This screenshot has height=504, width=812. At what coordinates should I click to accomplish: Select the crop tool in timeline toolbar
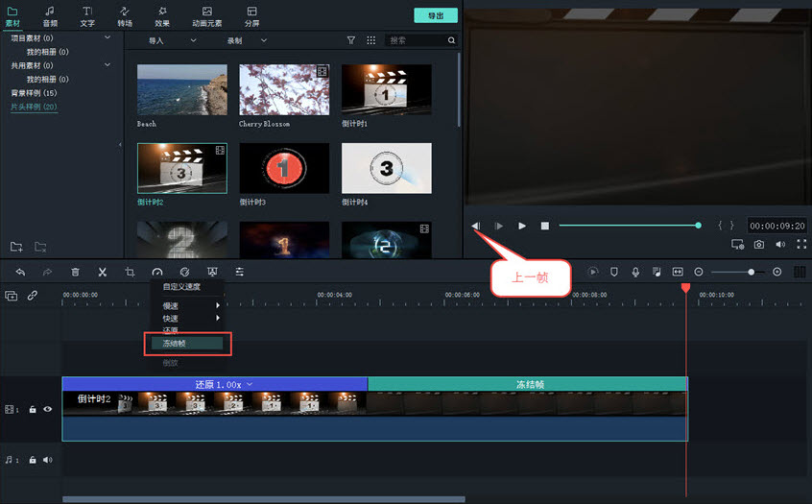(130, 273)
